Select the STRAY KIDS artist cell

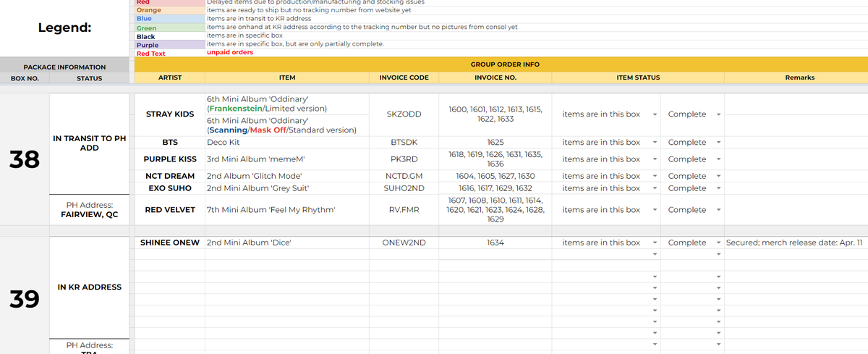[169, 114]
